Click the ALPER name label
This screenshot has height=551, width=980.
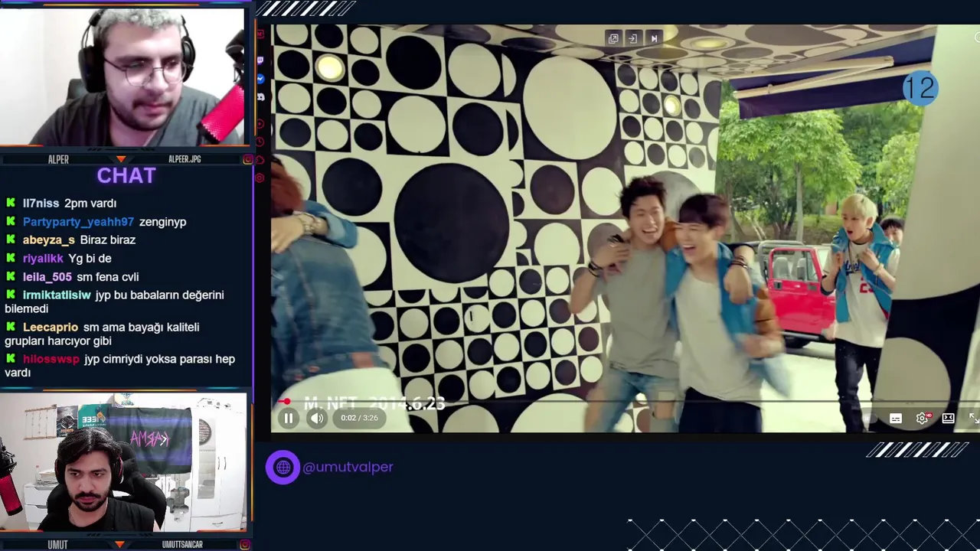[58, 159]
